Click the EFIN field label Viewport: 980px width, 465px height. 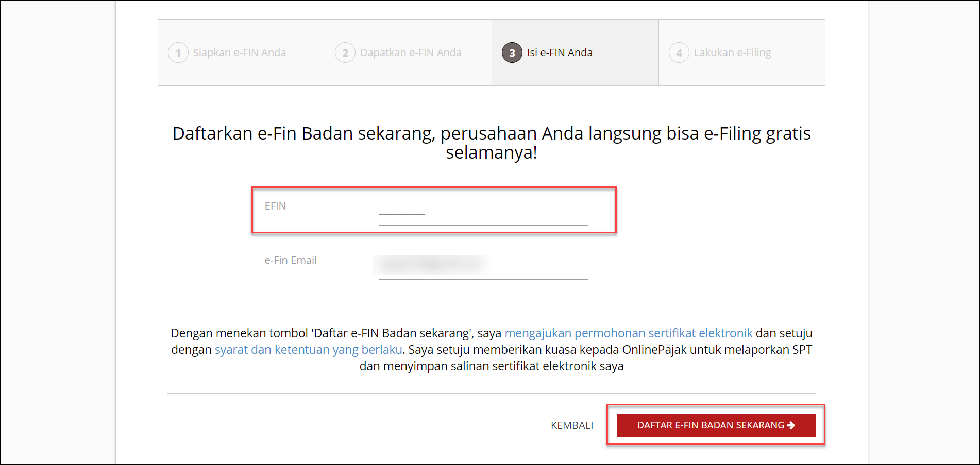click(x=275, y=206)
